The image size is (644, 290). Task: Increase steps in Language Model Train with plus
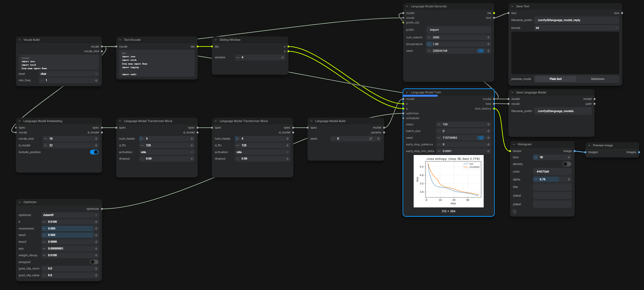click(488, 124)
